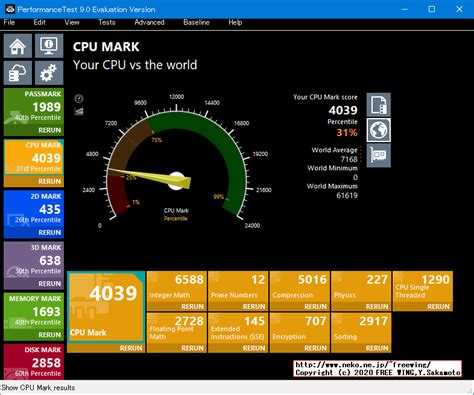
Task: Click the World Maximum 61619 value
Action: point(347,195)
